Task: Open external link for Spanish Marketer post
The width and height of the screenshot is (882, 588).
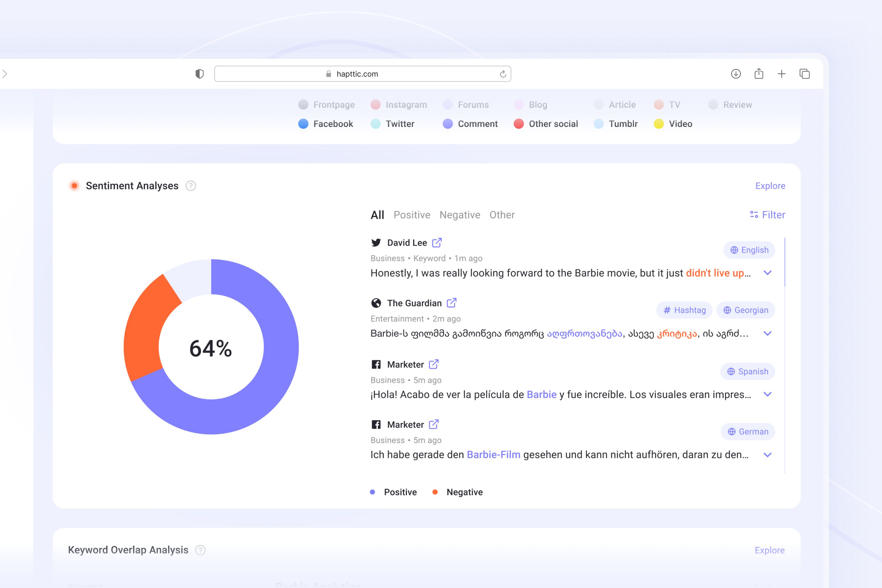Action: pos(434,364)
